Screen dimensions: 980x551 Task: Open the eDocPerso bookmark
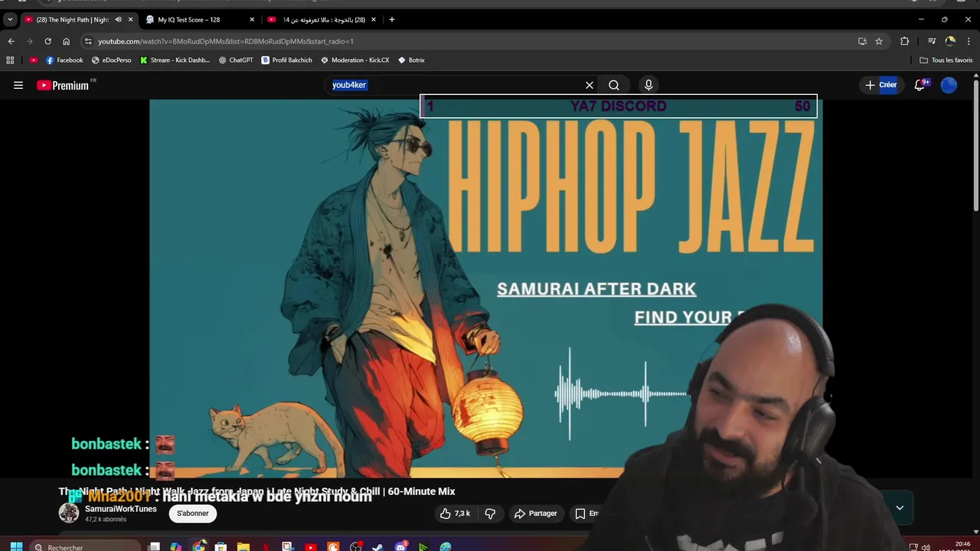click(112, 60)
